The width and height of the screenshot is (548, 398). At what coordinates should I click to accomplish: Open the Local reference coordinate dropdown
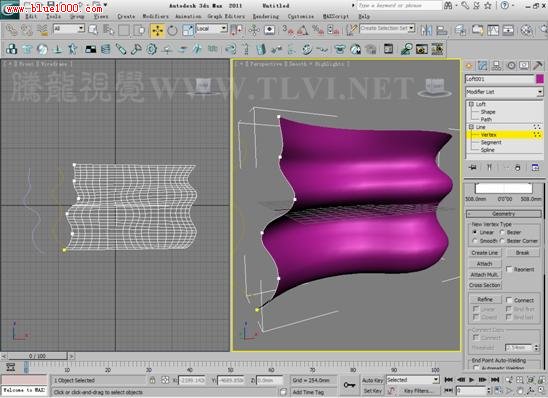[x=211, y=29]
